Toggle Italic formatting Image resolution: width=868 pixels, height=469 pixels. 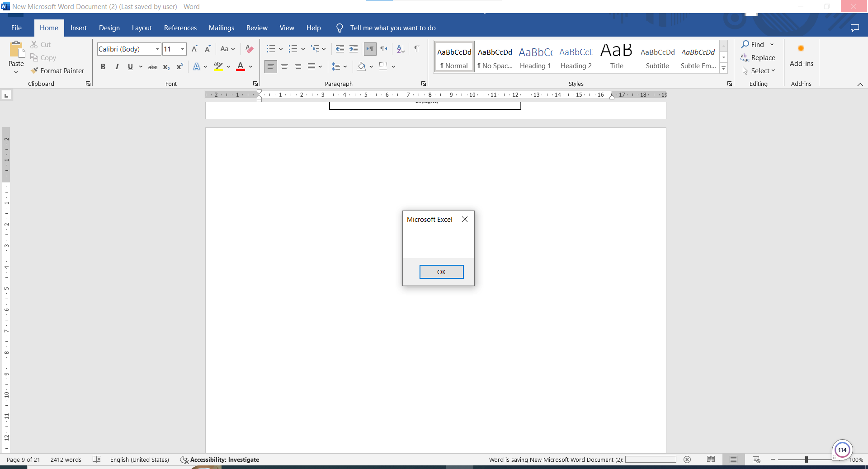[117, 67]
